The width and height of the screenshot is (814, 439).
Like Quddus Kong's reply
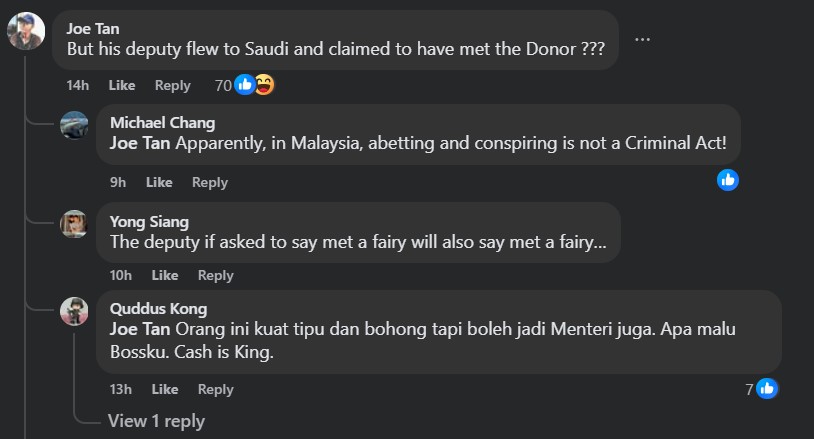click(x=165, y=389)
